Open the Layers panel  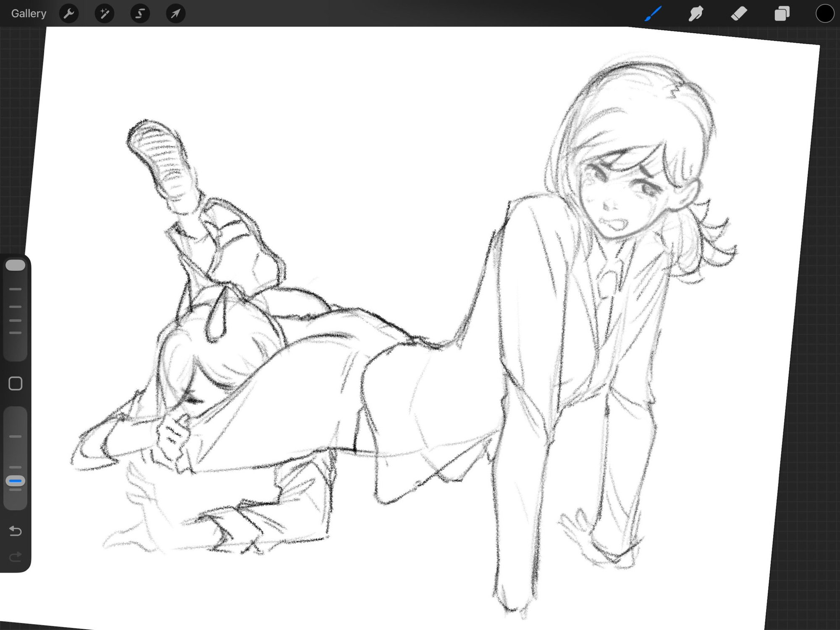782,13
